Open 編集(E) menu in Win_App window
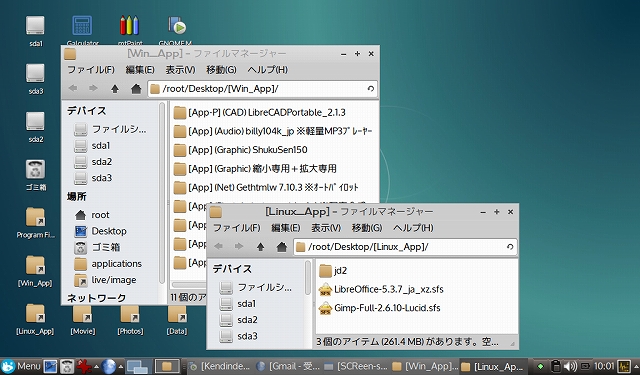The height and width of the screenshot is (375, 640). point(140,70)
